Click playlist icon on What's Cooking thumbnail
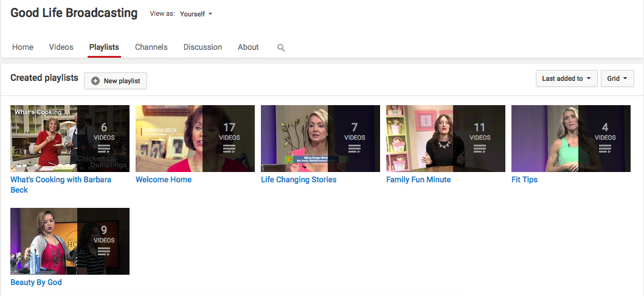 [104, 148]
